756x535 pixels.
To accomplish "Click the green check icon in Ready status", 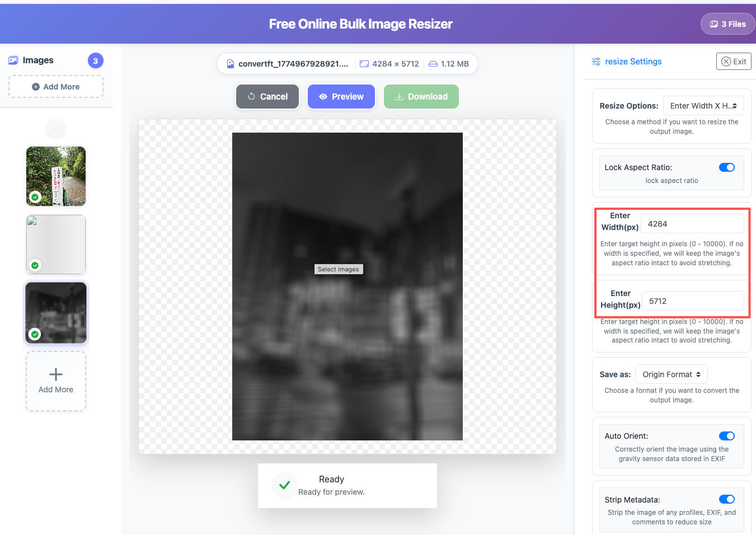I will (284, 485).
